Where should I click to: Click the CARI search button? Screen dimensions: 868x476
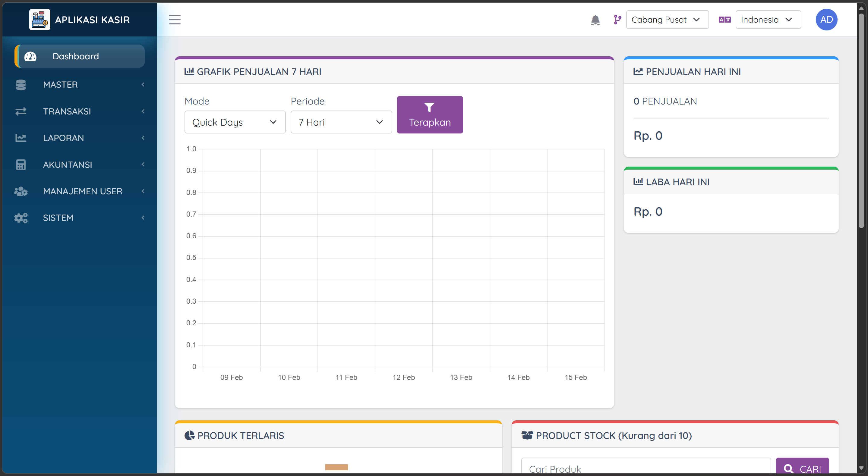click(802, 468)
